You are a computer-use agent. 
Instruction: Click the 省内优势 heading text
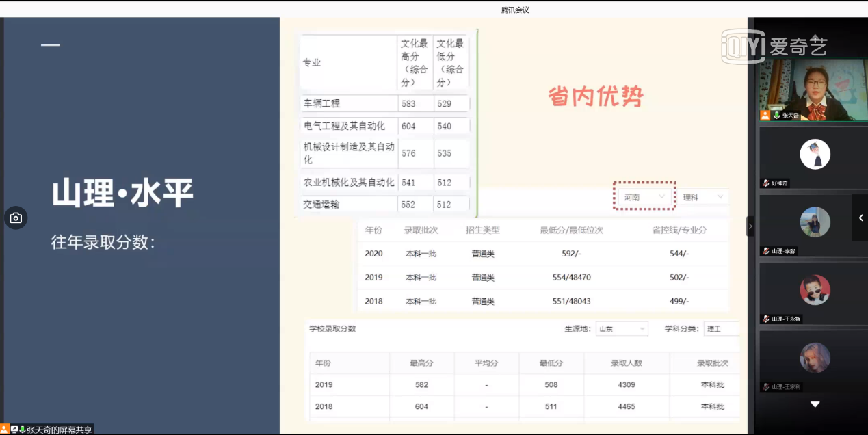point(595,97)
